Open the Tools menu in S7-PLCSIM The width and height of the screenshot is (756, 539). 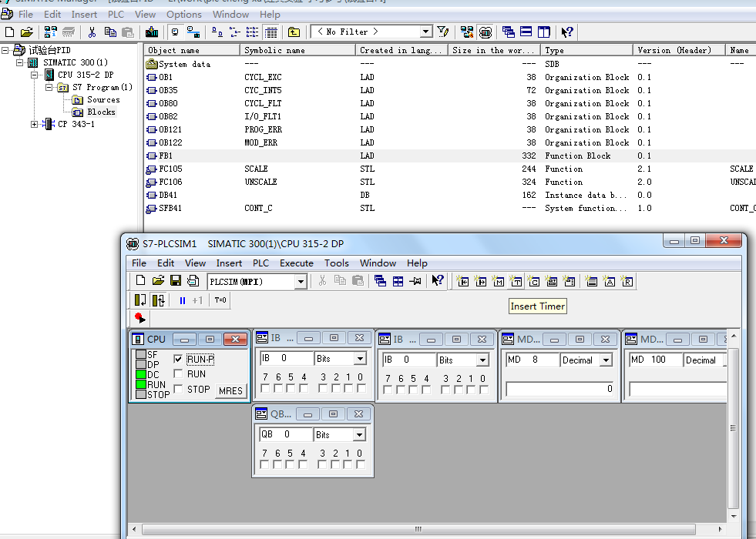click(x=337, y=263)
